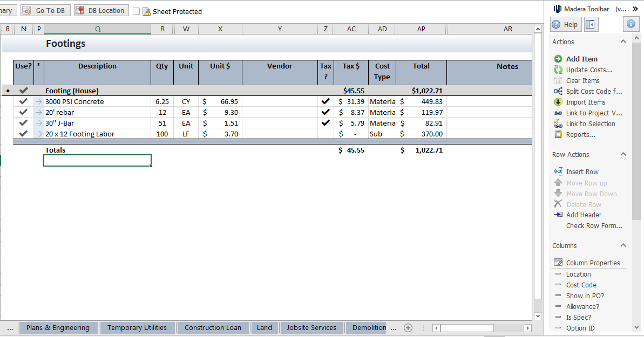Click the DB Location pin icon
This screenshot has height=337, width=644.
80,10
